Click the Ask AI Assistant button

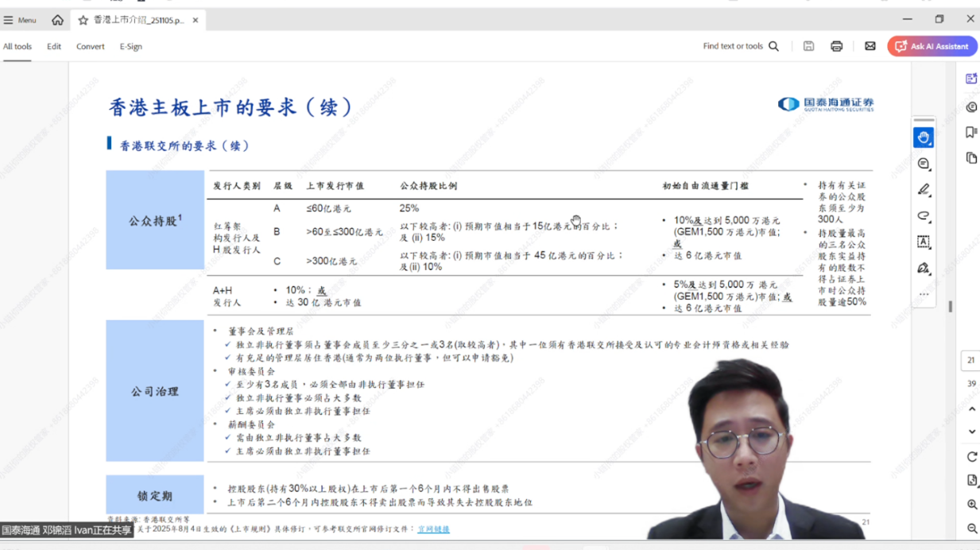tap(932, 46)
